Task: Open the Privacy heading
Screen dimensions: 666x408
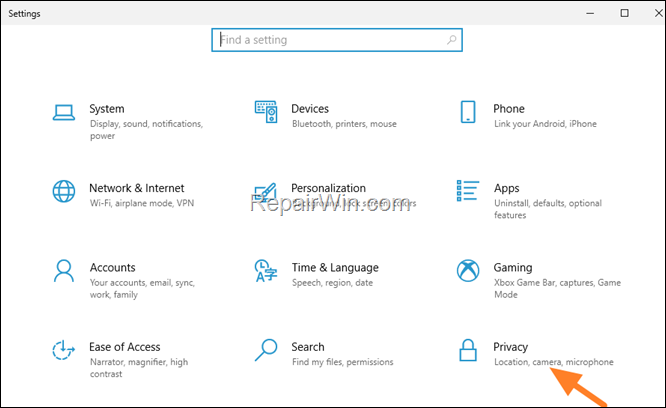Action: pos(511,347)
